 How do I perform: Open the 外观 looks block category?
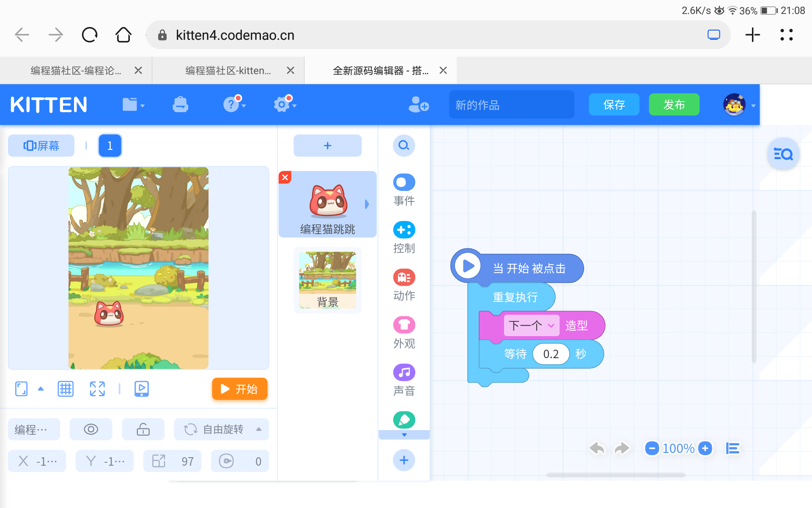pos(404,333)
